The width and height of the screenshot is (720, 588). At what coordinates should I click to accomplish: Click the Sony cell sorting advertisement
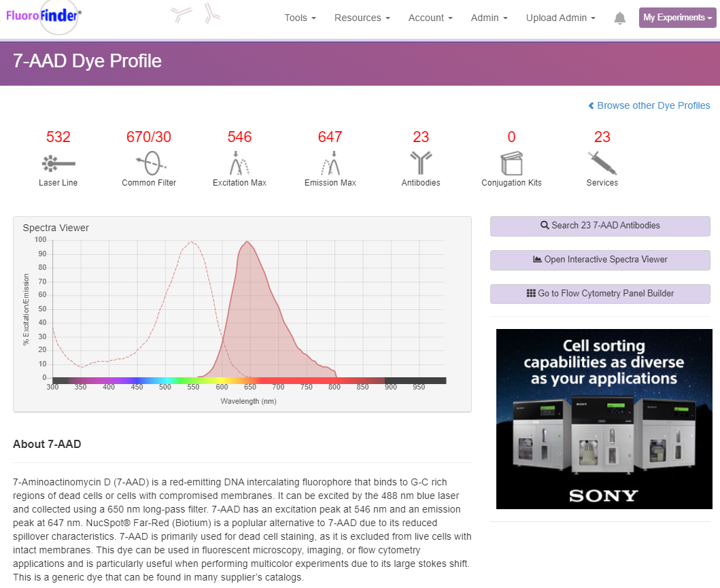(x=604, y=419)
